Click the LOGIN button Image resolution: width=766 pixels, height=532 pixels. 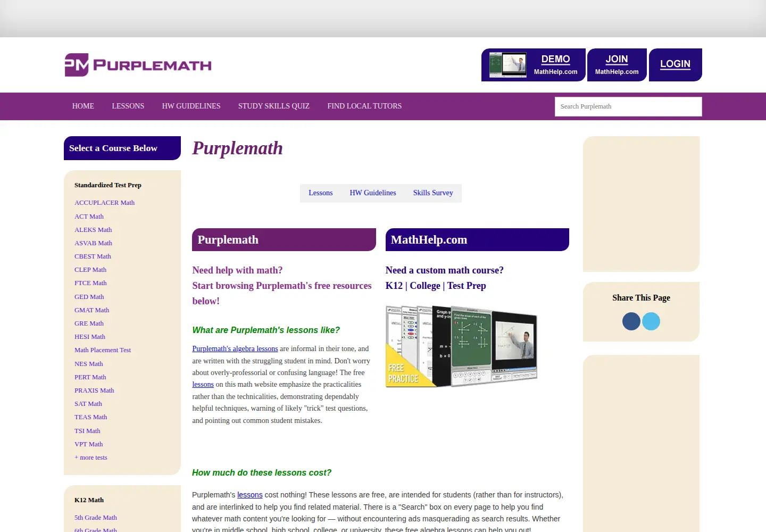pyautogui.click(x=676, y=65)
